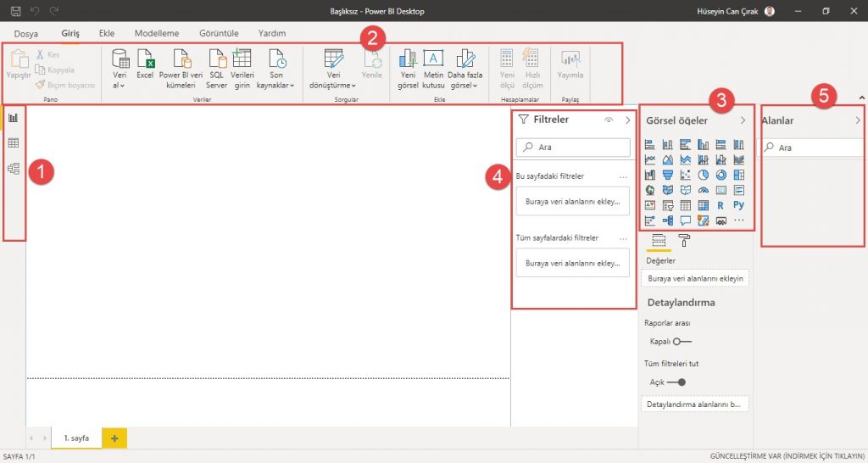Screen dimensions: 868x463
Task: Switch to the Modelleme ribbon tab
Action: click(157, 33)
